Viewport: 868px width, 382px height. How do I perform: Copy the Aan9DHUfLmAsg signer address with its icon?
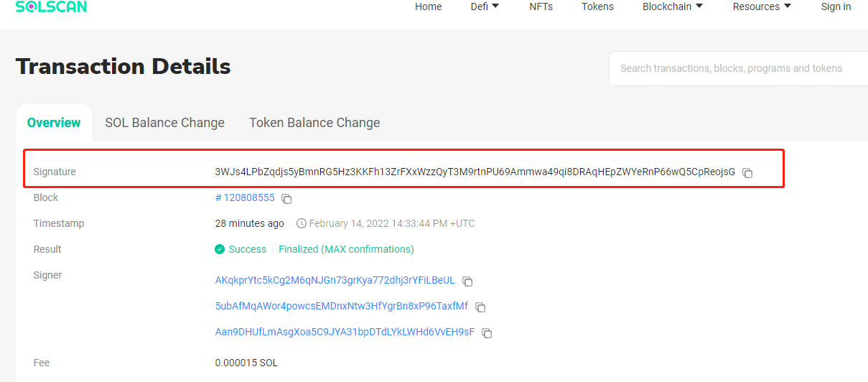pyautogui.click(x=487, y=333)
